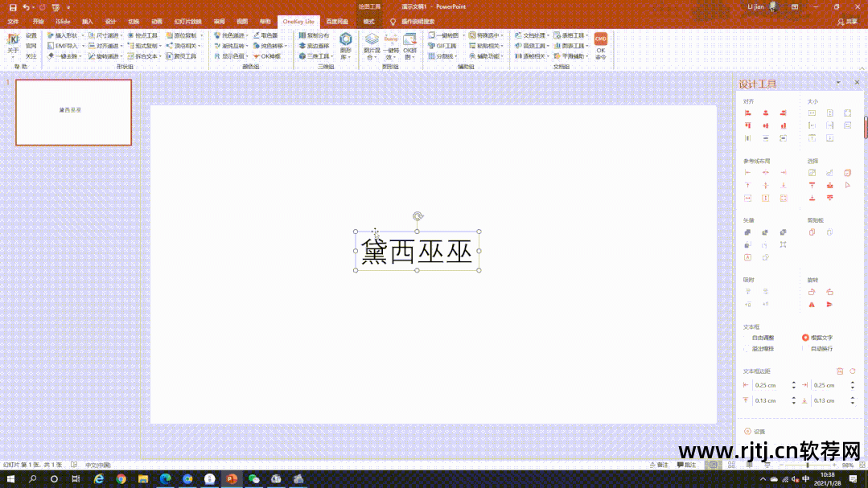Click the Save icon in quick access toolbar

13,7
